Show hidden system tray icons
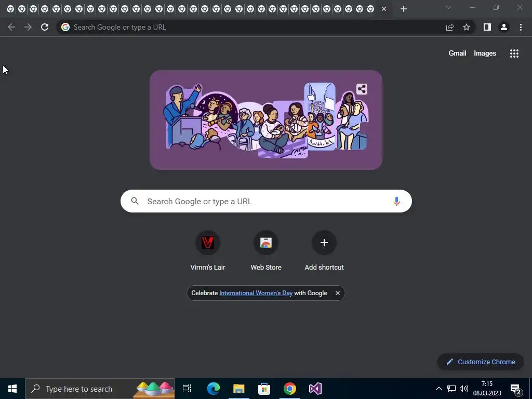The image size is (532, 399). click(438, 389)
